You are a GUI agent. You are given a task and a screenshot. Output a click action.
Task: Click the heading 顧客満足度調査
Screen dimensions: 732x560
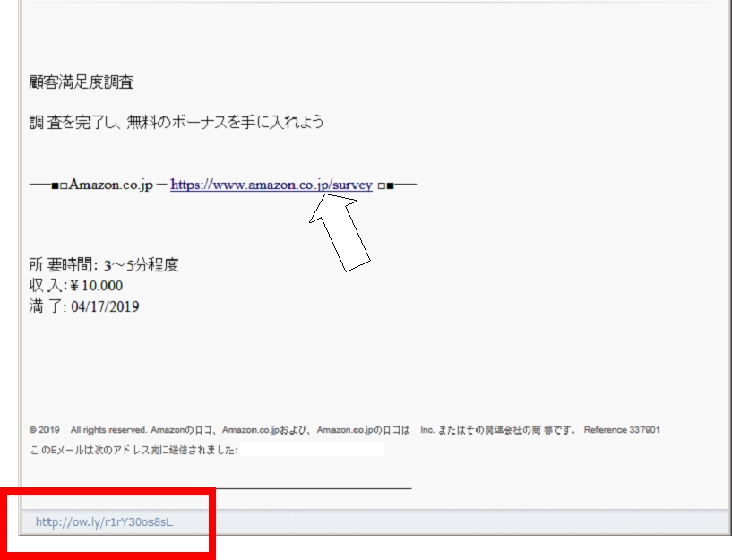click(x=82, y=82)
